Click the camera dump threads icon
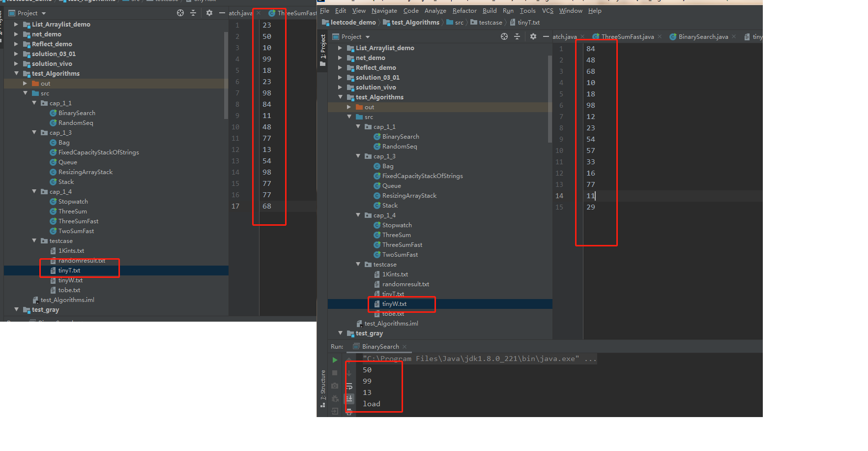868x451 pixels. point(335,386)
